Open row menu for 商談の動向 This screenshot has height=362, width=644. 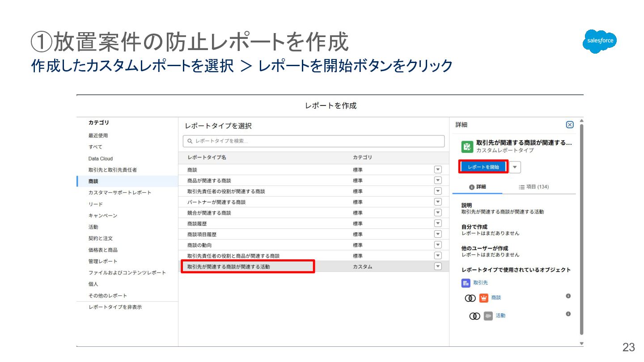pos(438,245)
